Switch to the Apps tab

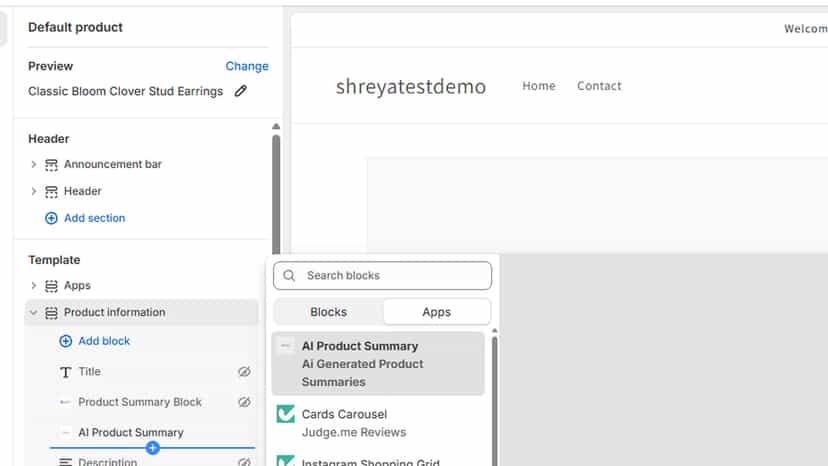click(437, 312)
